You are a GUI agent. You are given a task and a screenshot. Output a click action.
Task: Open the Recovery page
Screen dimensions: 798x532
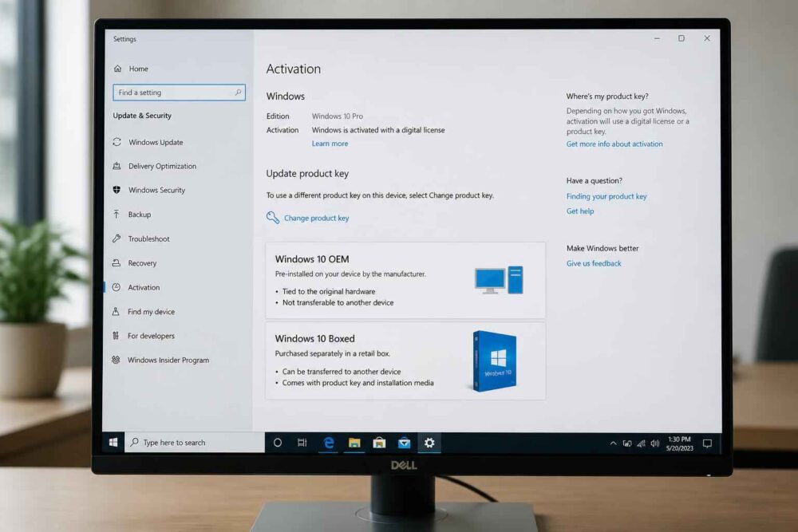[142, 263]
